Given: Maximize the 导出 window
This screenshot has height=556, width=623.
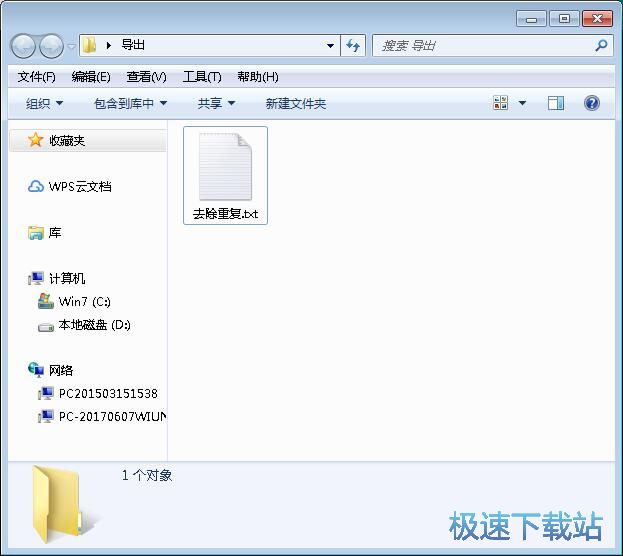Looking at the screenshot, I should point(564,19).
